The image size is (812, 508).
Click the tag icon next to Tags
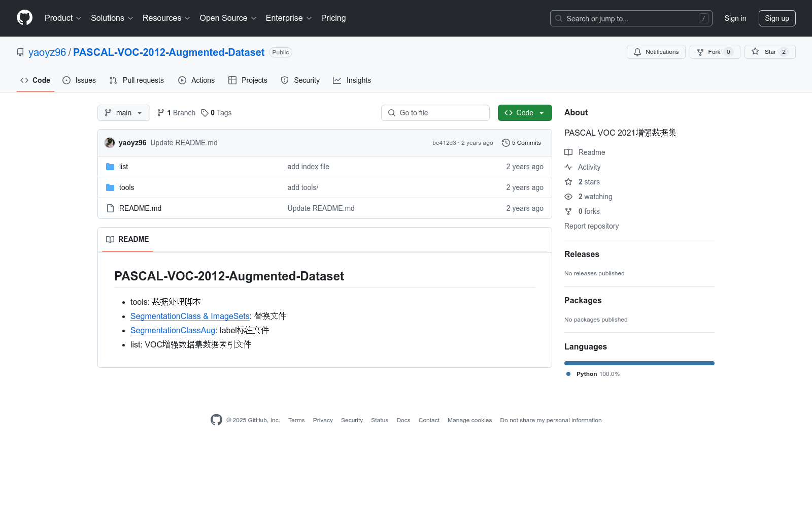(x=205, y=113)
